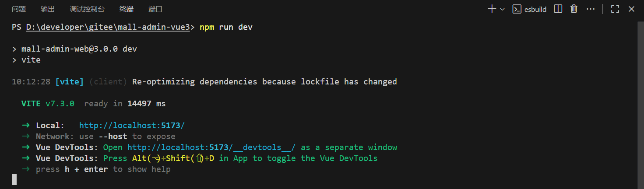The width and height of the screenshot is (644, 189).
Task: Select the esbuild terminal label
Action: [x=535, y=9]
